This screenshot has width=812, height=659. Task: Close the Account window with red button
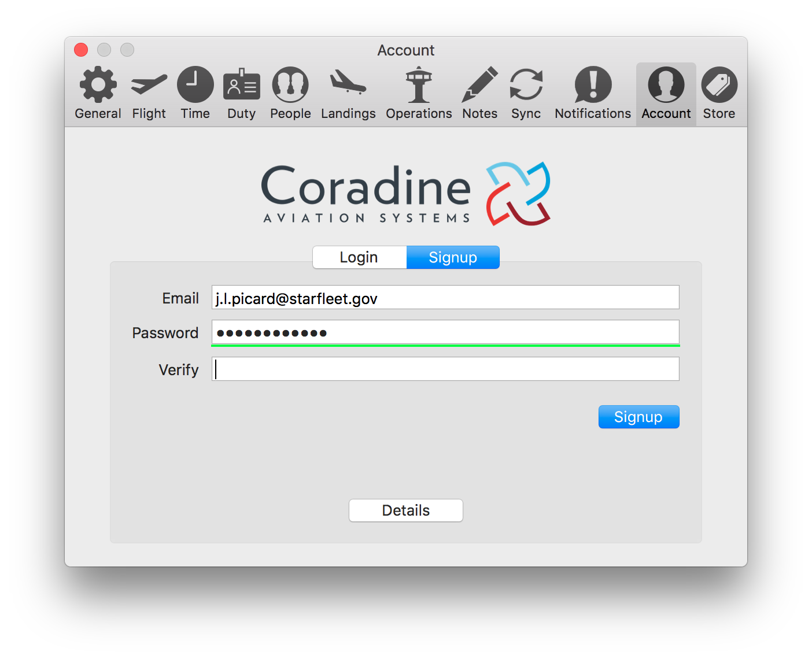[81, 50]
